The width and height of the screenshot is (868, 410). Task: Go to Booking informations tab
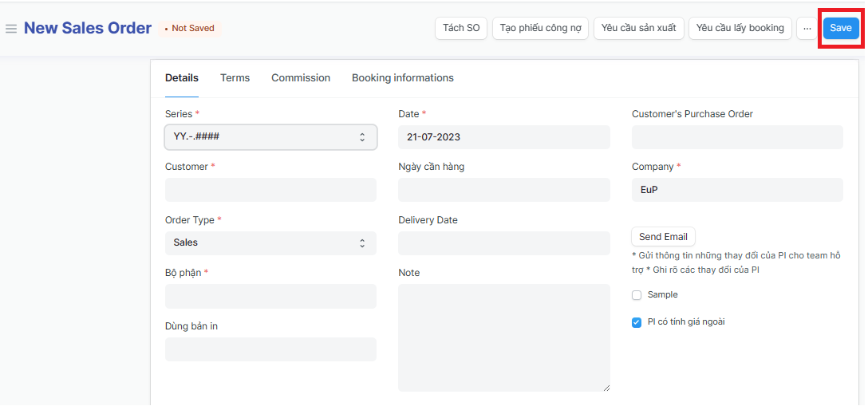(402, 78)
